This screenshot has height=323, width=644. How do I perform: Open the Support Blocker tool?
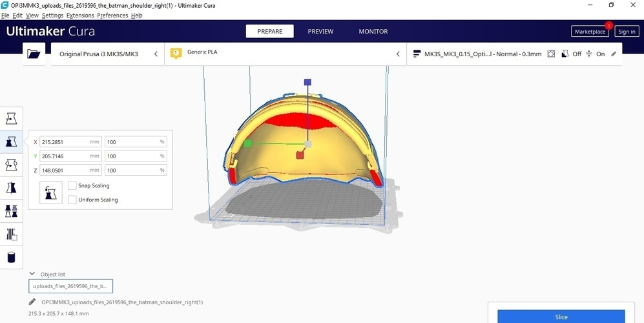[11, 234]
